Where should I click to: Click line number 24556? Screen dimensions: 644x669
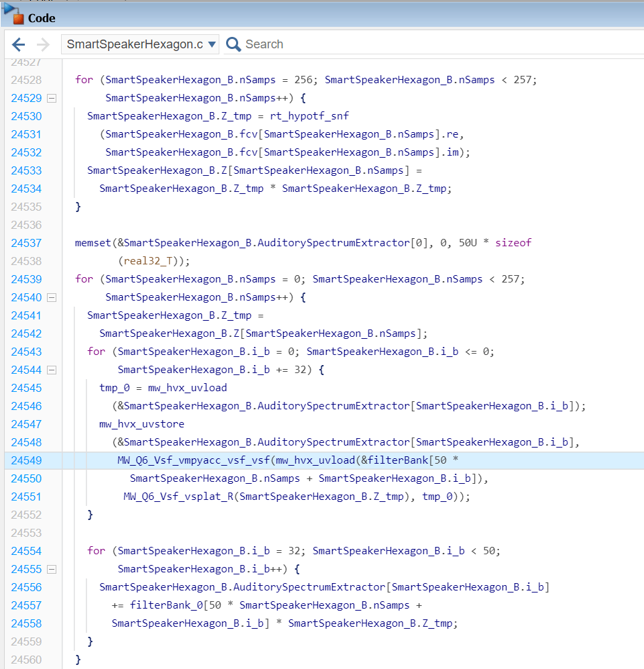click(x=26, y=587)
